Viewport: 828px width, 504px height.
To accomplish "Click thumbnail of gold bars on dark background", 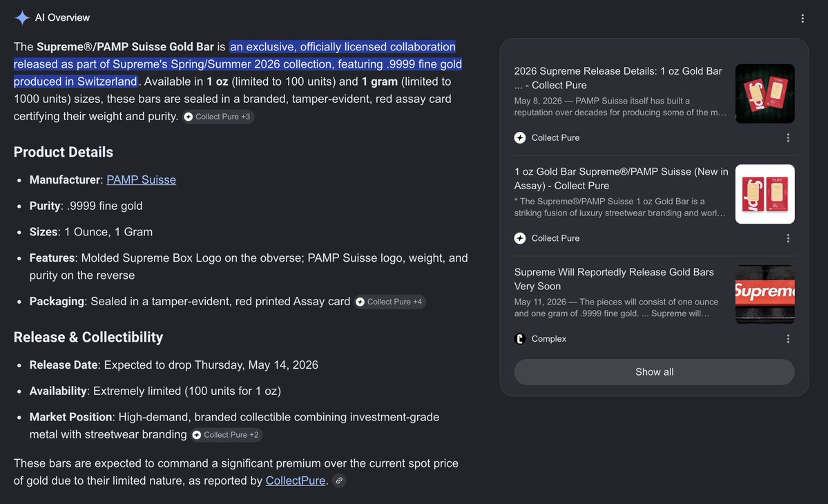I will coord(764,93).
